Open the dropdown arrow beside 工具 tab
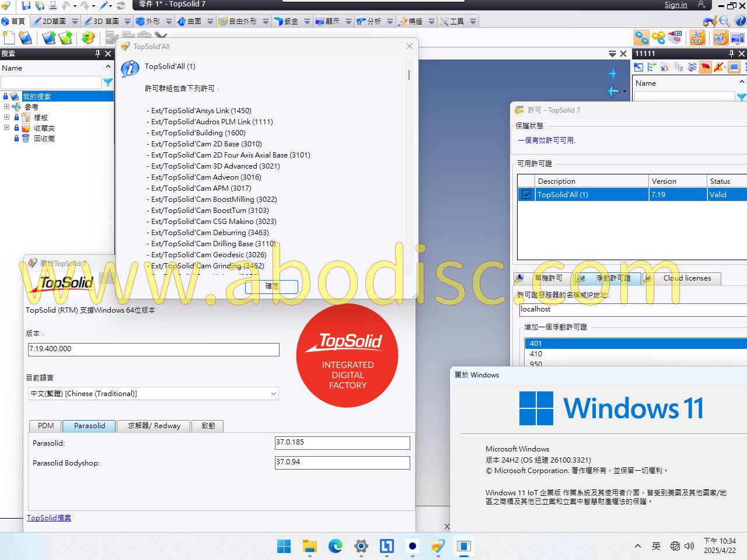The width and height of the screenshot is (747, 560). [473, 22]
